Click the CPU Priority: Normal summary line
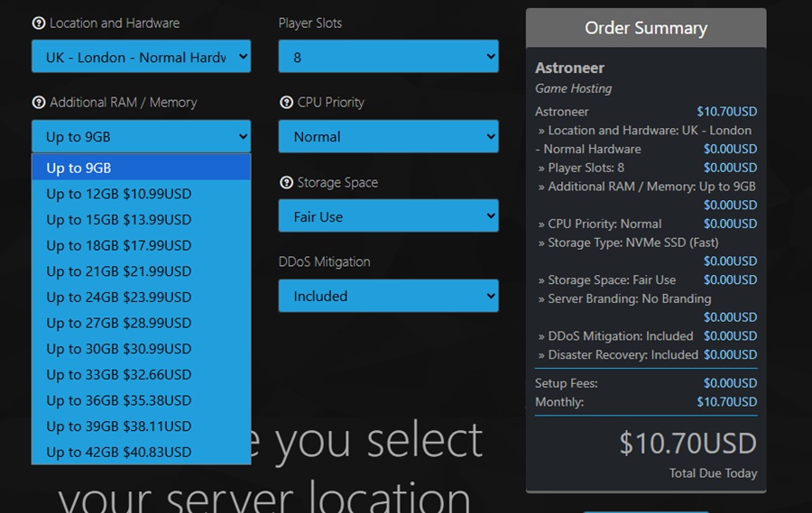Image resolution: width=812 pixels, height=513 pixels. (x=646, y=224)
